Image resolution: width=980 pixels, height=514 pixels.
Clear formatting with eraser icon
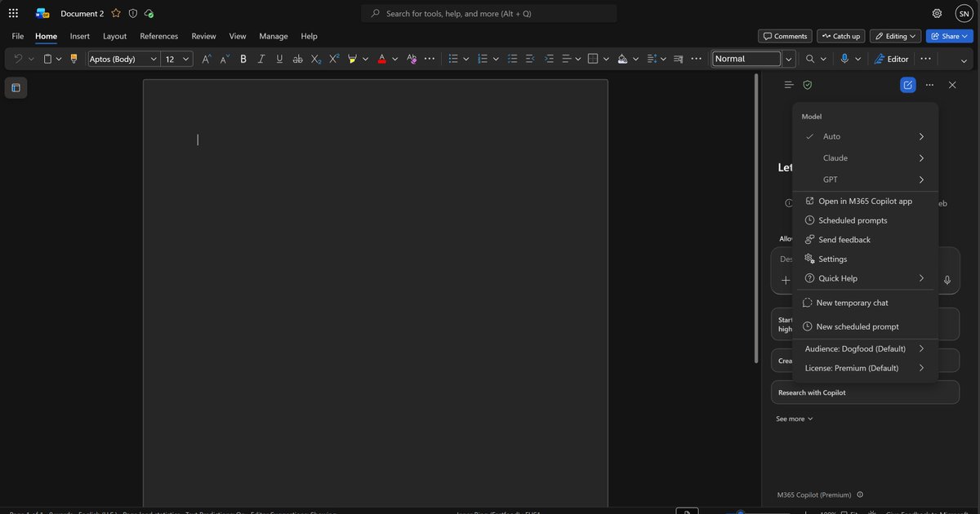click(412, 59)
